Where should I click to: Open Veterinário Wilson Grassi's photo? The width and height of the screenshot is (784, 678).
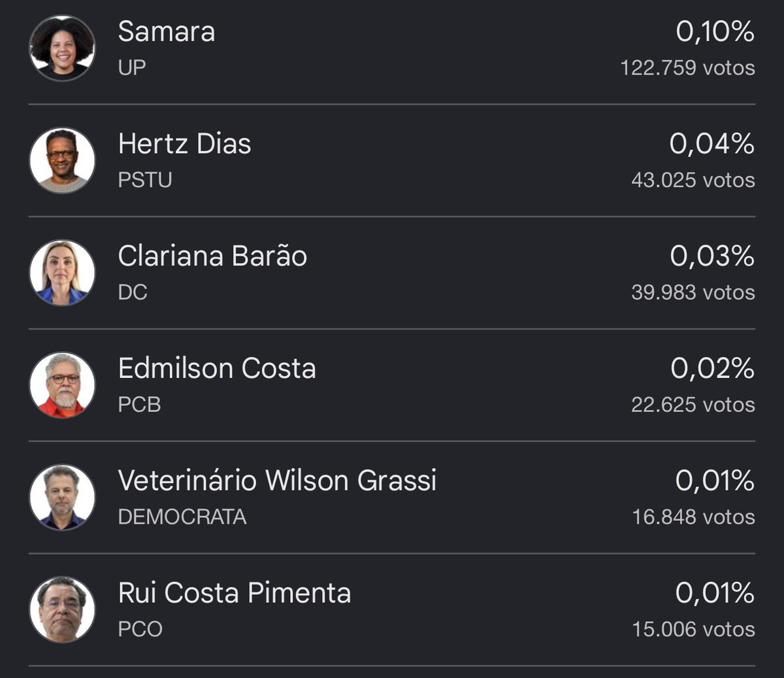coord(62,498)
